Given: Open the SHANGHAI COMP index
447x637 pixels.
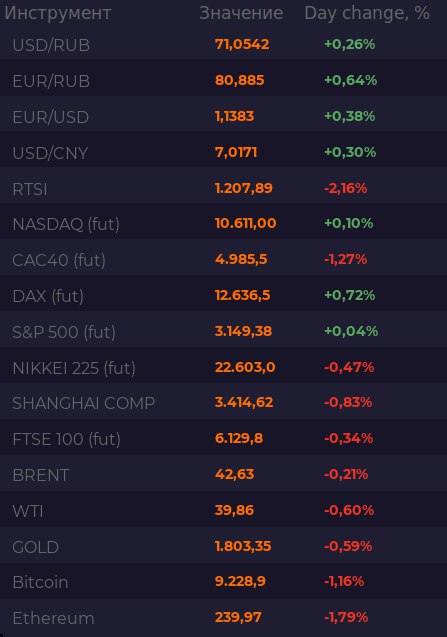Looking at the screenshot, I should pos(224,403).
